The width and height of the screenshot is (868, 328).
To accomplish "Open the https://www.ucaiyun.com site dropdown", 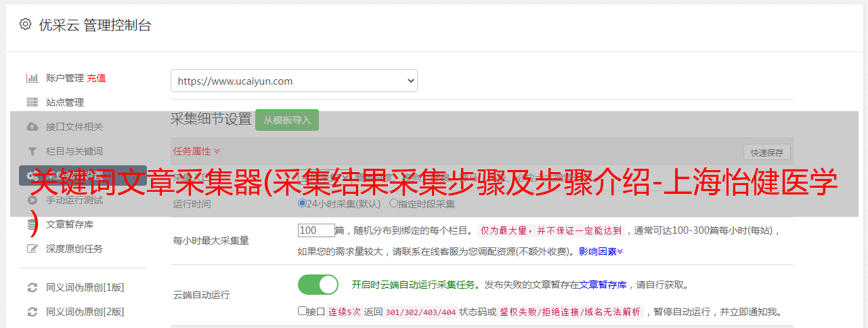I will point(294,81).
